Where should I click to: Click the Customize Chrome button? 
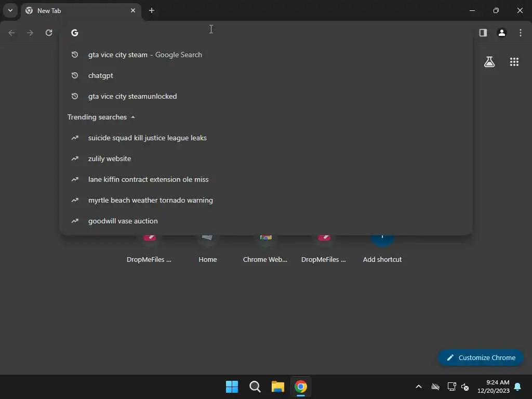click(481, 357)
